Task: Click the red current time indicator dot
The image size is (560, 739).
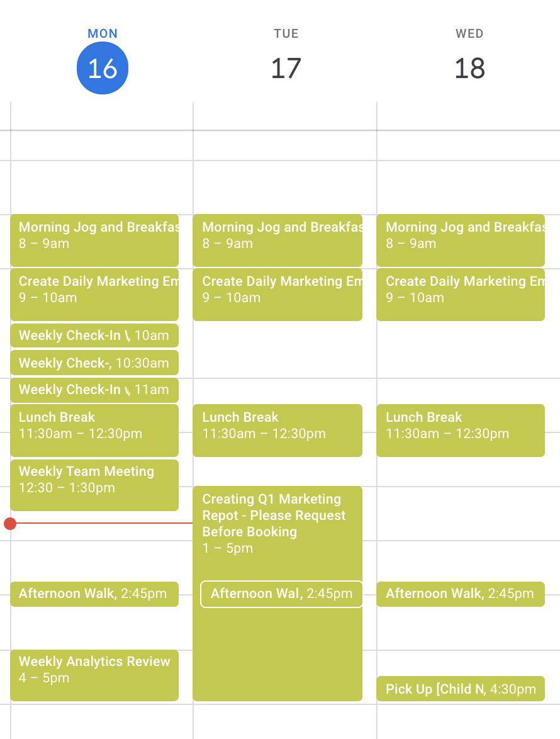Action: (9, 523)
